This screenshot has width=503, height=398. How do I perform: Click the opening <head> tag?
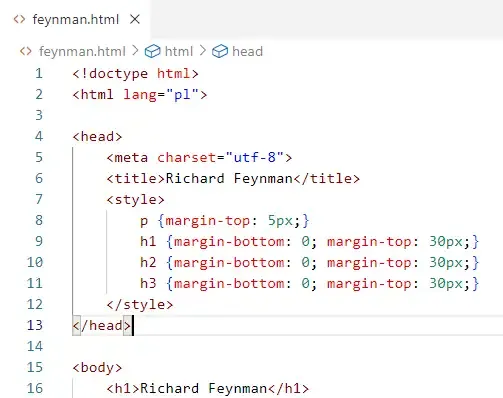pyautogui.click(x=97, y=137)
